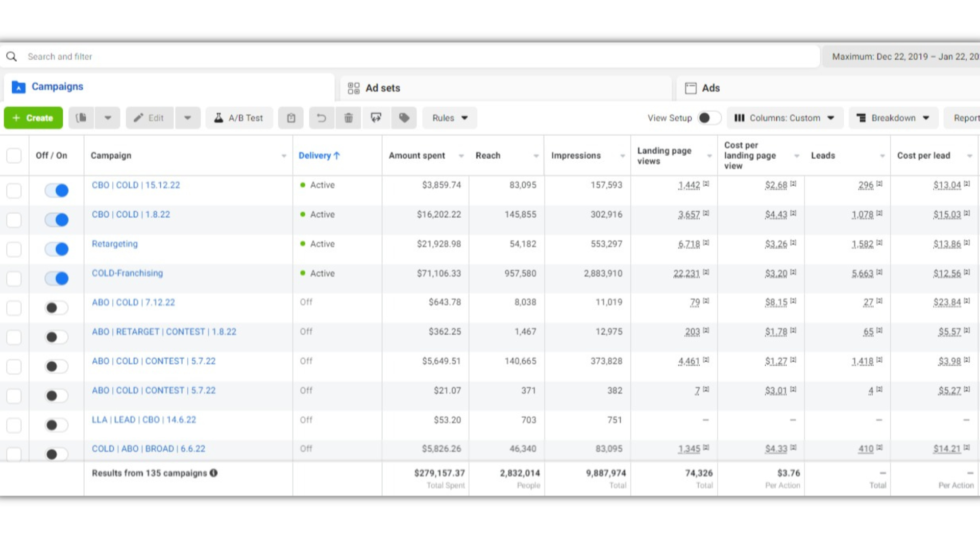Screen dimensions: 980x551
Task: Click the undo arrow icon
Action: click(x=321, y=118)
